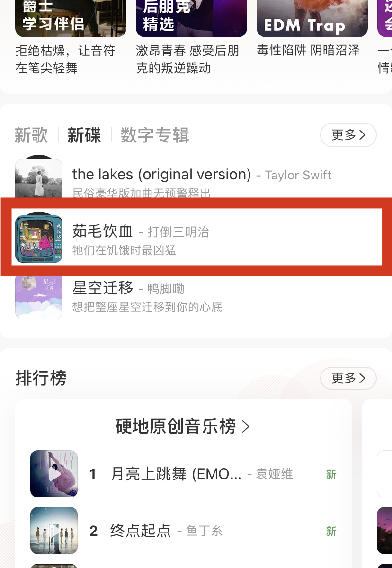The width and height of the screenshot is (392, 568).
Task: Play the 月亮上跳舞 track cover
Action: tap(54, 474)
